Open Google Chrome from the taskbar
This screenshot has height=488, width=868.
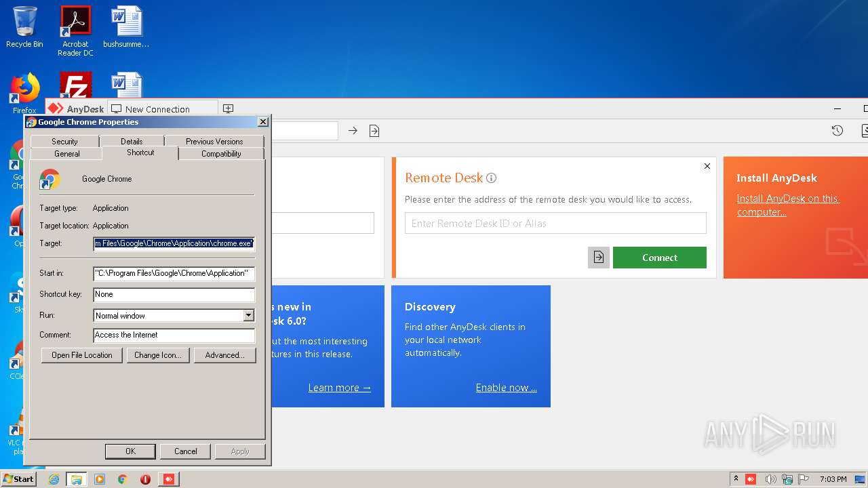coord(123,479)
